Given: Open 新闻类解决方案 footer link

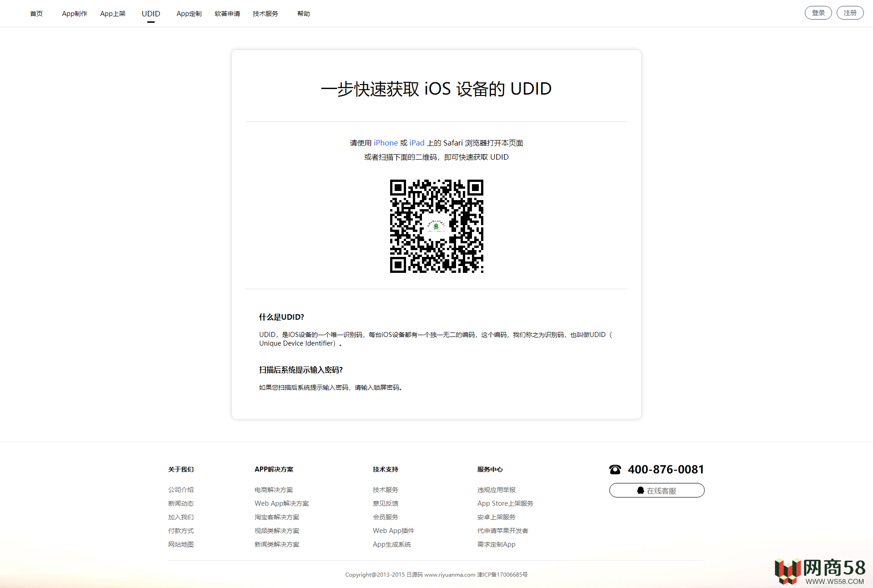Looking at the screenshot, I should coord(277,544).
